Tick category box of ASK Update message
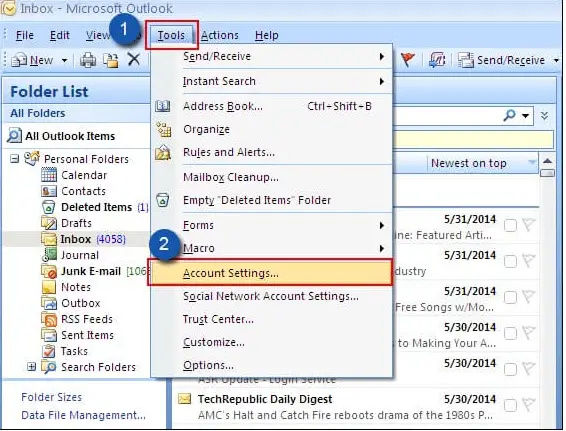 510,369
